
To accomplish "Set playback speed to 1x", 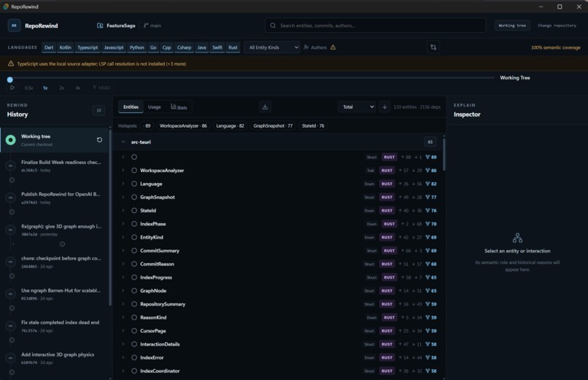I will coord(45,88).
